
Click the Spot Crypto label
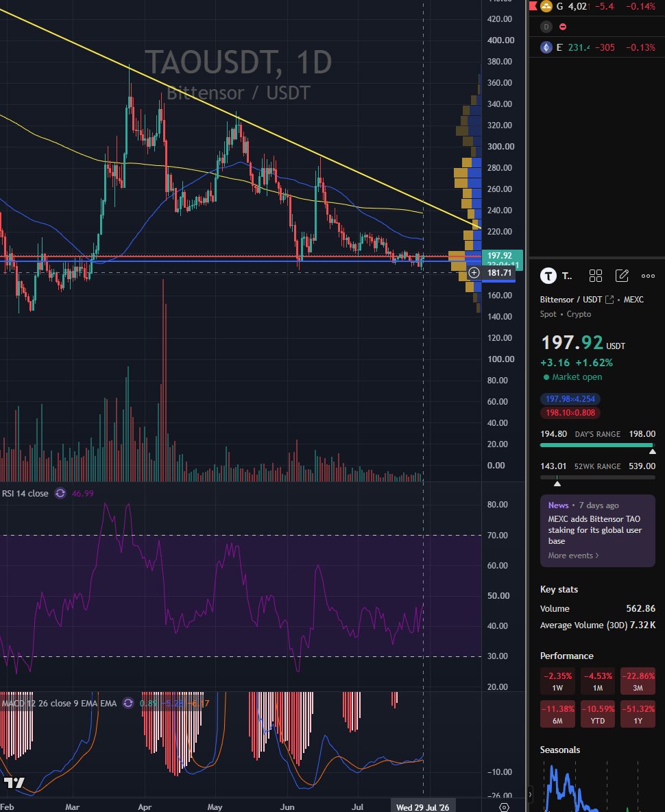565,314
